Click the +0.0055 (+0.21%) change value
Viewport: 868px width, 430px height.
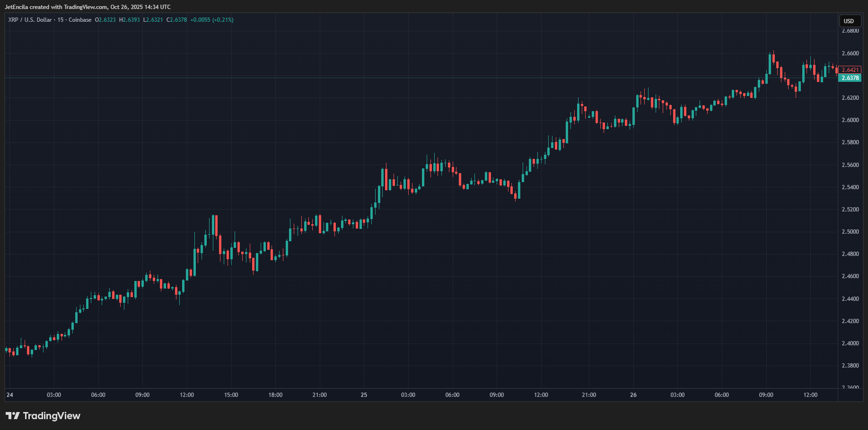coord(212,20)
